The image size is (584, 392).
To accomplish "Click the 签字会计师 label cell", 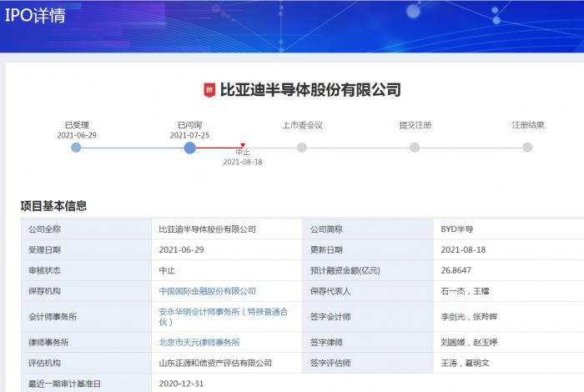I will pos(368,317).
